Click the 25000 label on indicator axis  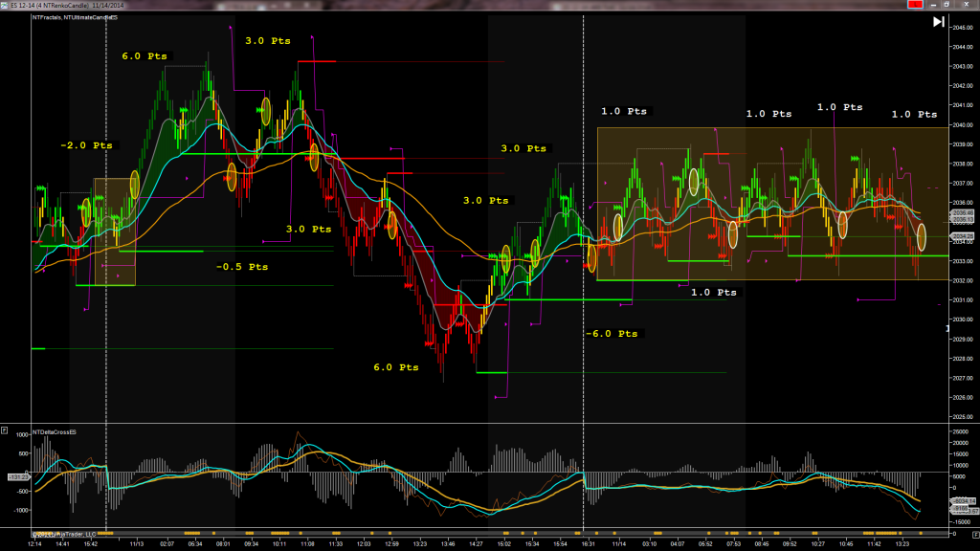pyautogui.click(x=959, y=431)
